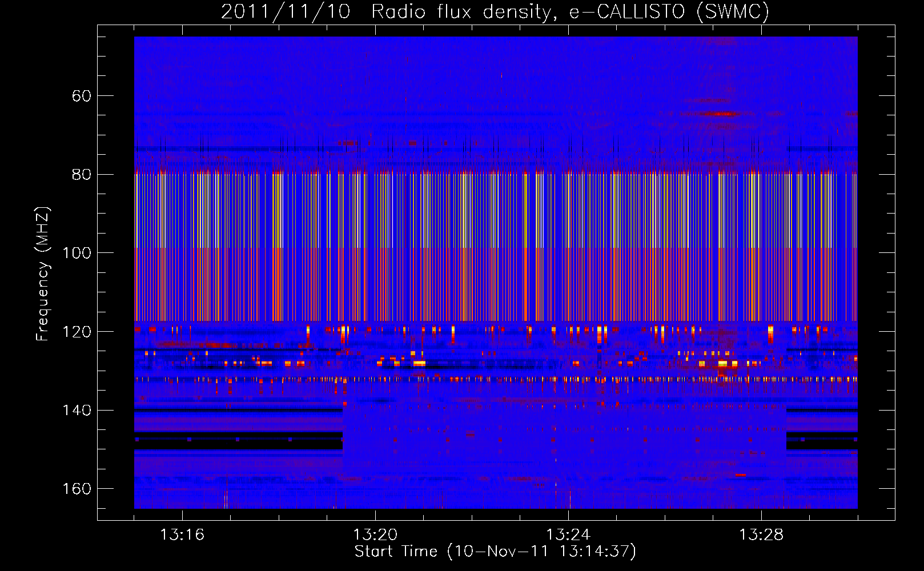Click the 140 frequency tick label

click(77, 411)
